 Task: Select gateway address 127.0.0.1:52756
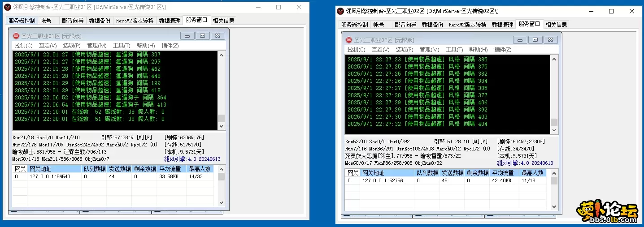coord(383,180)
